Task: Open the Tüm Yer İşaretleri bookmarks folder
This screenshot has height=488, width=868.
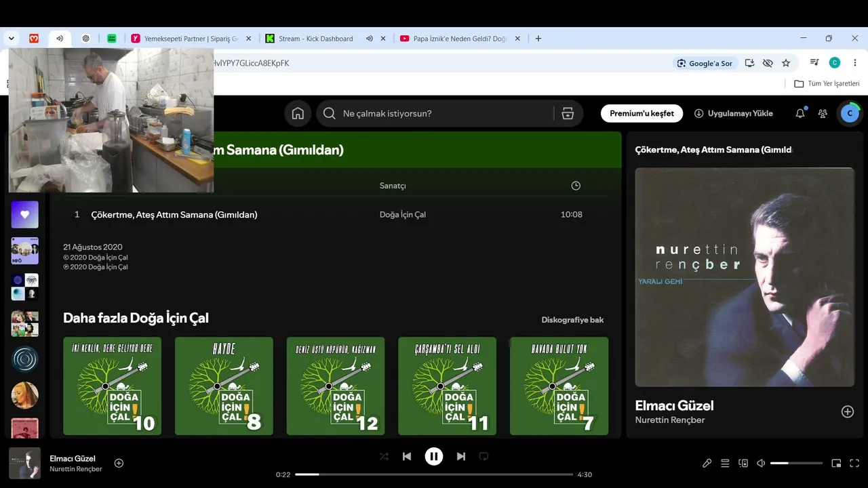Action: pyautogui.click(x=827, y=83)
